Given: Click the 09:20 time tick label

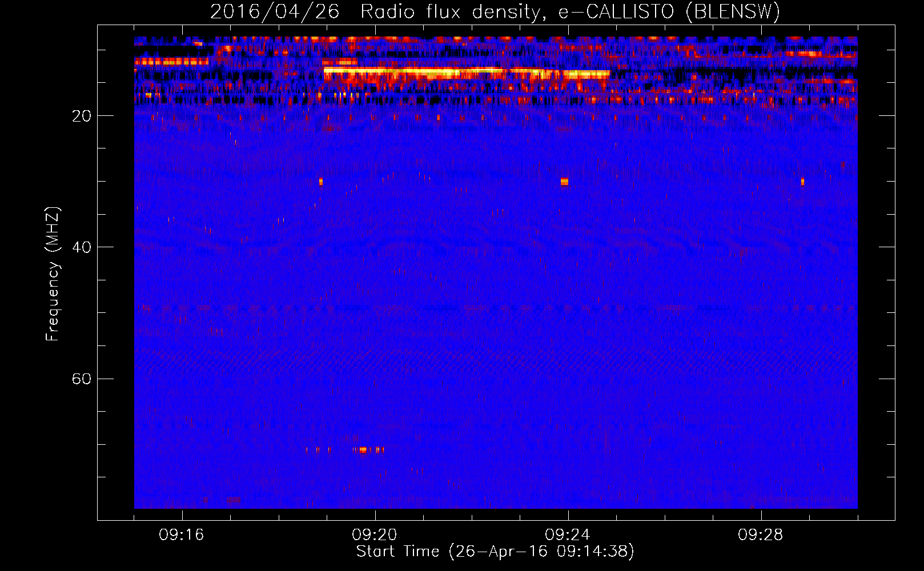Looking at the screenshot, I should [x=375, y=535].
